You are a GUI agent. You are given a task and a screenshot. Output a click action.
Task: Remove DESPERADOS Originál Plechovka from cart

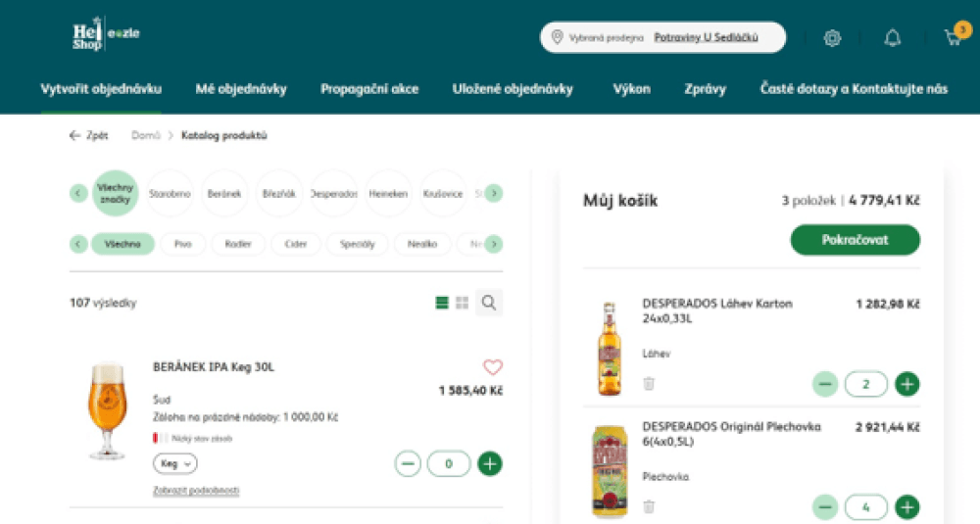649,506
